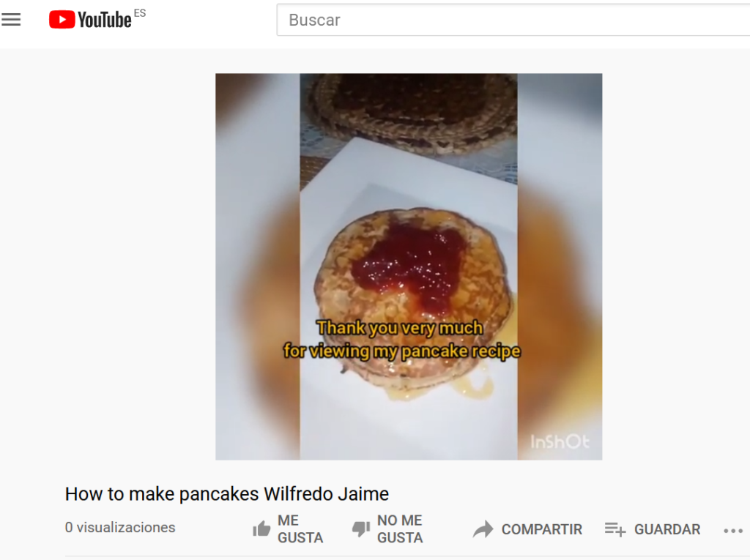Toggle the NO ME GUSTA label

(x=400, y=529)
